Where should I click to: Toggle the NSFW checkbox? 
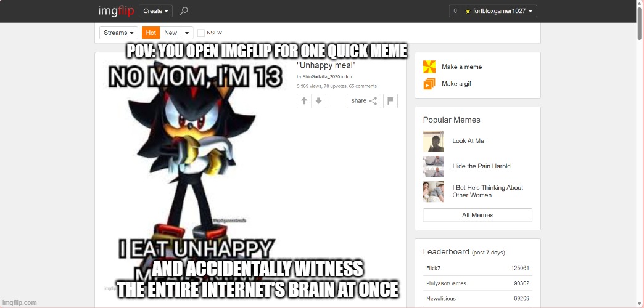click(201, 33)
